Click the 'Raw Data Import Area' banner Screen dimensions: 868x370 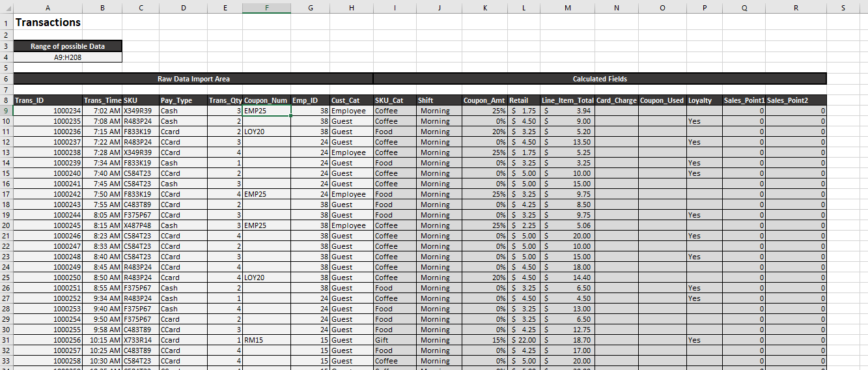(193, 79)
